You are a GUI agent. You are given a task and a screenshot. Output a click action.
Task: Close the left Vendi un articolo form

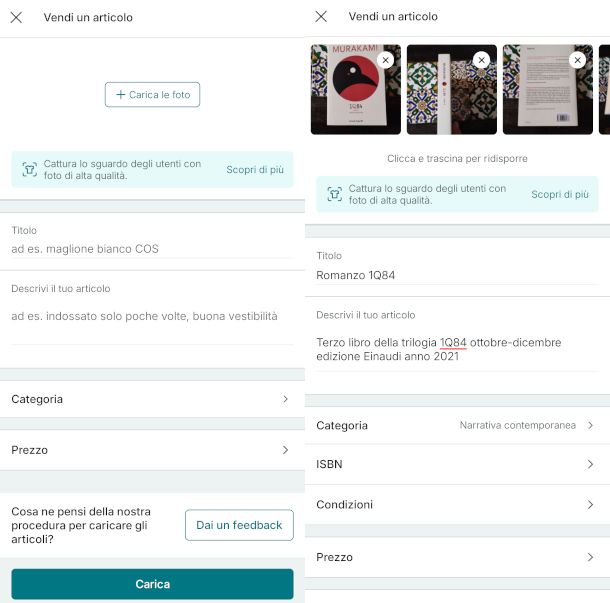coord(16,17)
